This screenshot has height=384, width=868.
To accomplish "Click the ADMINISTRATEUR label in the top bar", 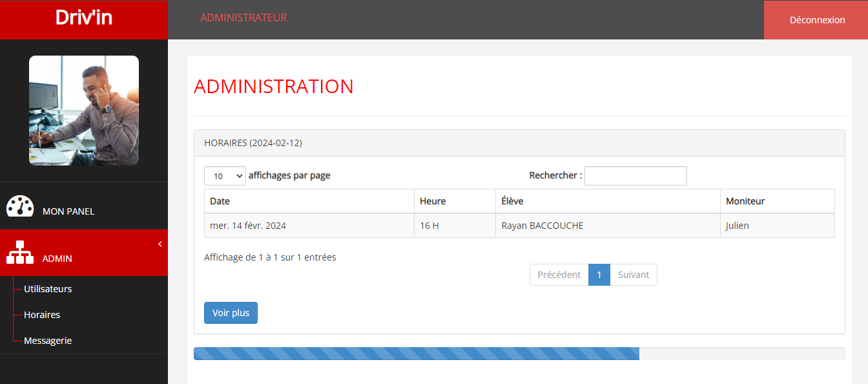I will point(243,17).
